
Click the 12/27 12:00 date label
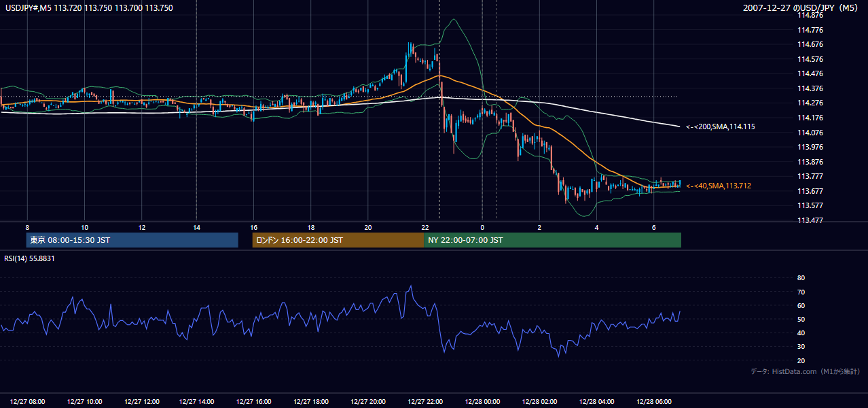(142, 402)
